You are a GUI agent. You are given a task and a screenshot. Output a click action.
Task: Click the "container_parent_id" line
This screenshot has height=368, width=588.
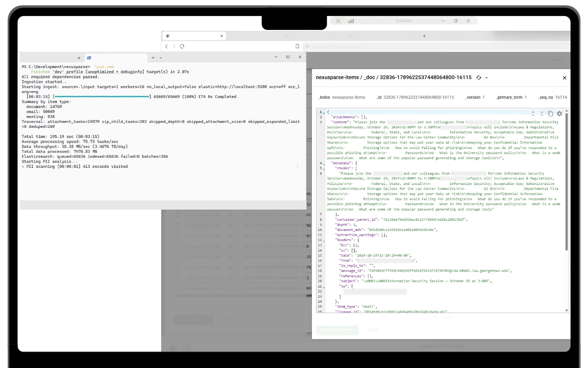tap(402, 219)
